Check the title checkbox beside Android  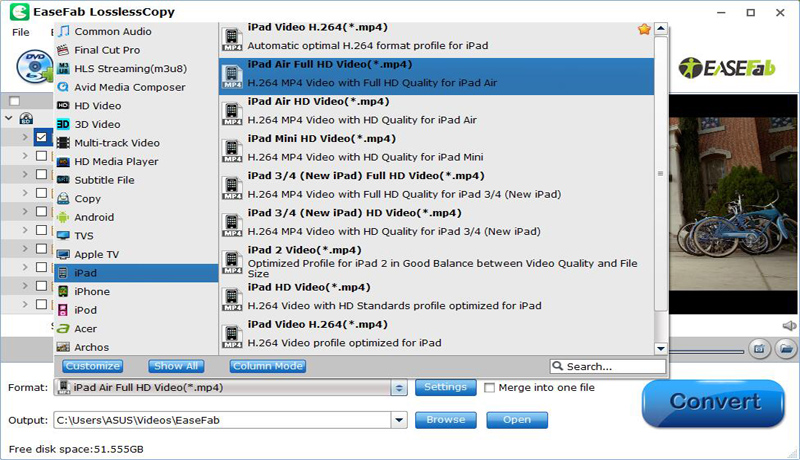point(41,211)
